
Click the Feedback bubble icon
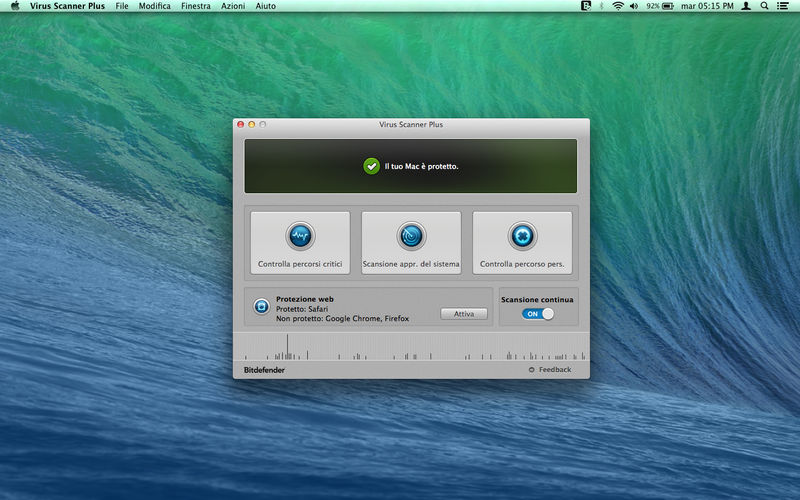[x=531, y=369]
